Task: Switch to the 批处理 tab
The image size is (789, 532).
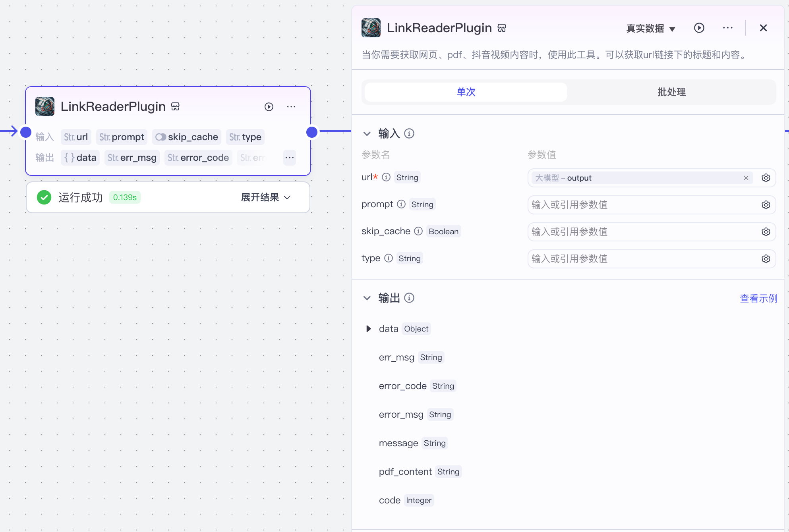Action: (671, 92)
